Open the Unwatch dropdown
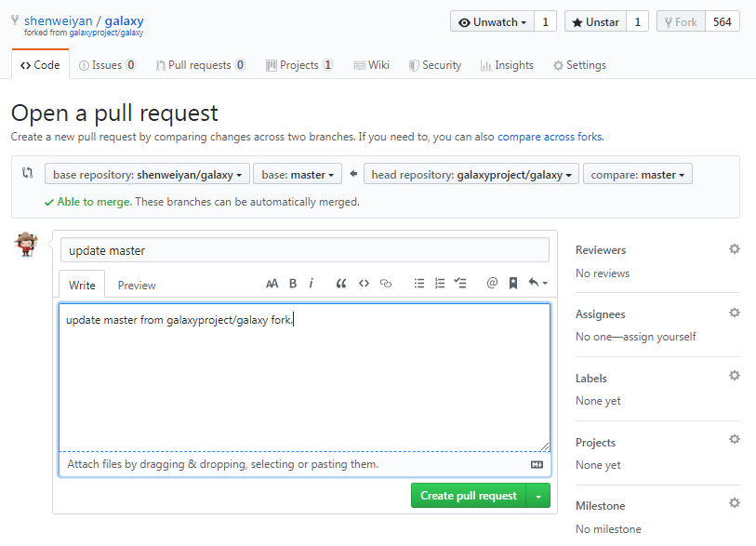The width and height of the screenshot is (756, 546). 492,21
